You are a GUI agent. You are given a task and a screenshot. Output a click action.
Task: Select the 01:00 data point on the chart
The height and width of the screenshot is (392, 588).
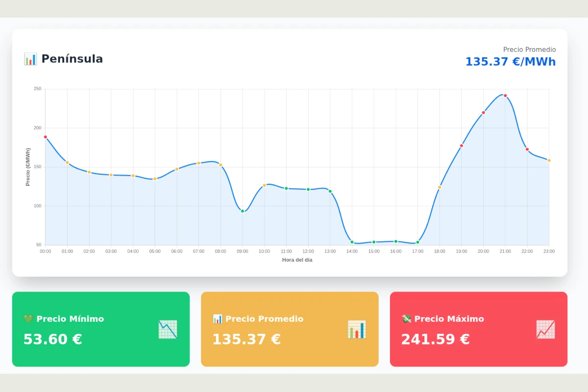pos(67,163)
